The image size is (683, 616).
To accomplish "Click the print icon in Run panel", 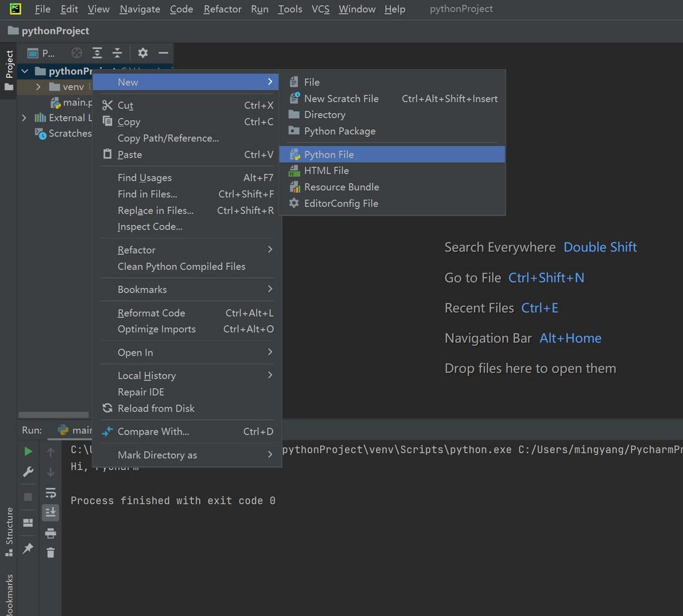I will point(50,533).
